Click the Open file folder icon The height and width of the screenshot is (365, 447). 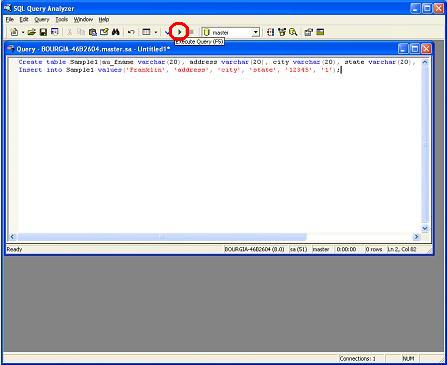[x=32, y=32]
